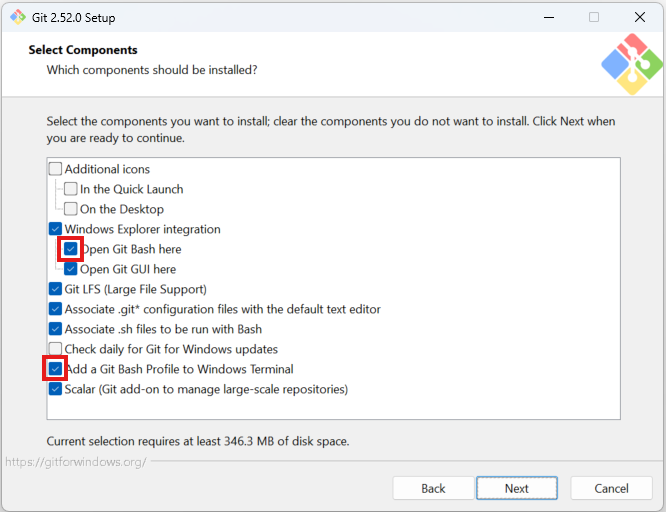Go Back to the previous setup page
The height and width of the screenshot is (512, 666).
[433, 488]
